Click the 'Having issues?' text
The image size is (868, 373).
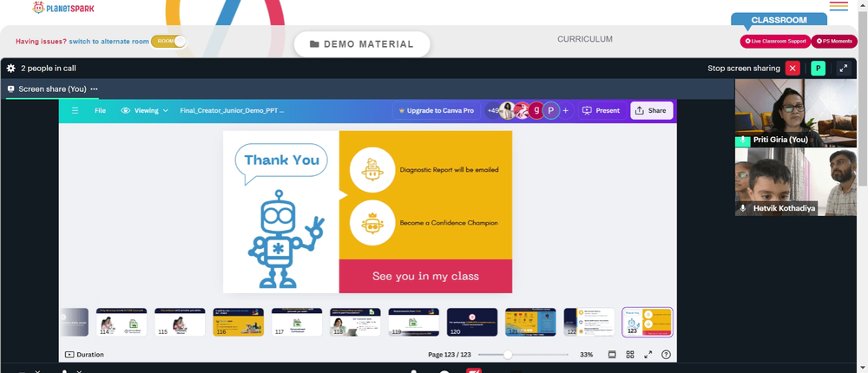point(41,42)
